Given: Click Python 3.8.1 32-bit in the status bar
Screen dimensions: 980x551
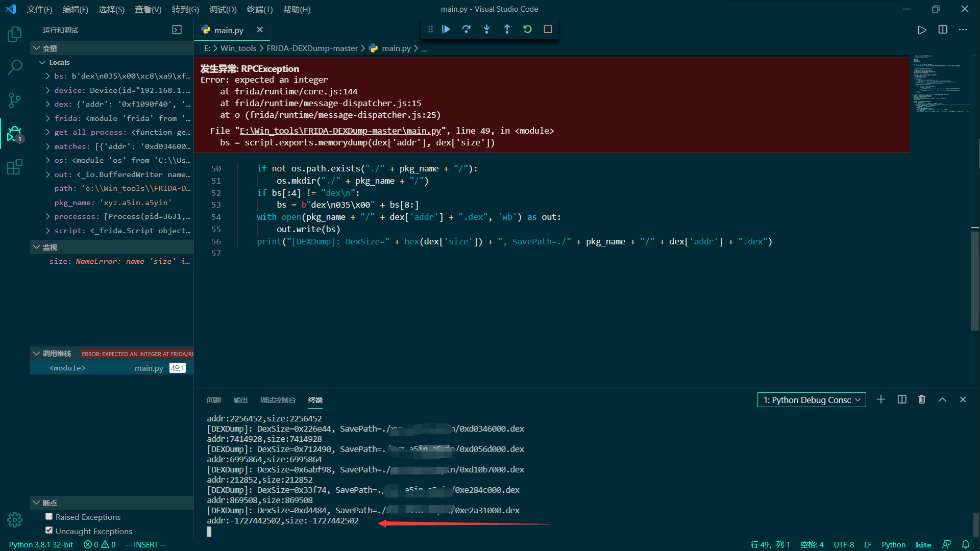Looking at the screenshot, I should [41, 544].
